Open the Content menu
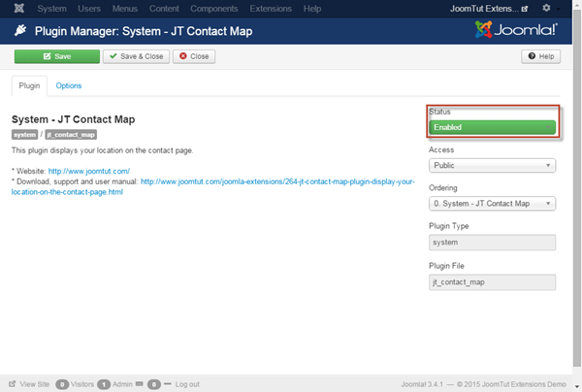582x392 pixels. coord(164,9)
